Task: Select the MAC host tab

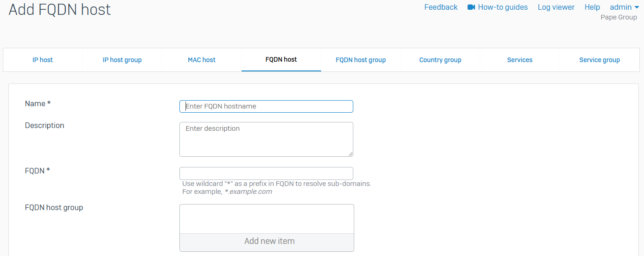Action: 202,60
